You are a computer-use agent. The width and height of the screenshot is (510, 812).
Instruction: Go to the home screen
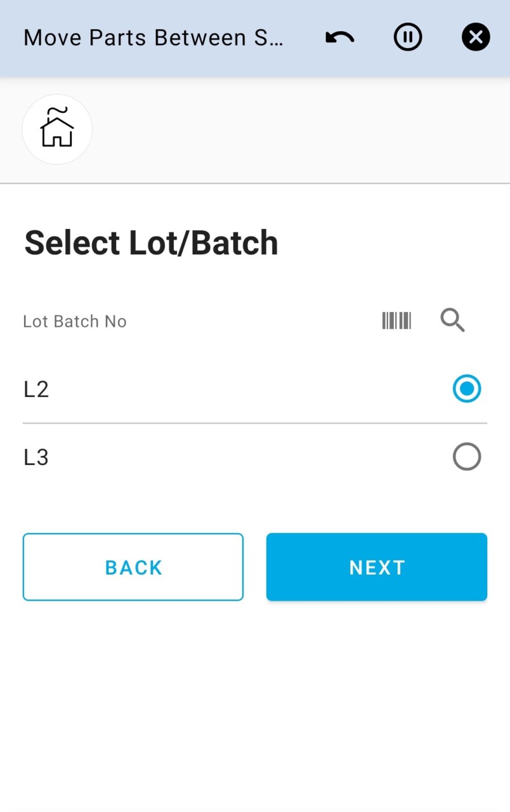[x=57, y=129]
